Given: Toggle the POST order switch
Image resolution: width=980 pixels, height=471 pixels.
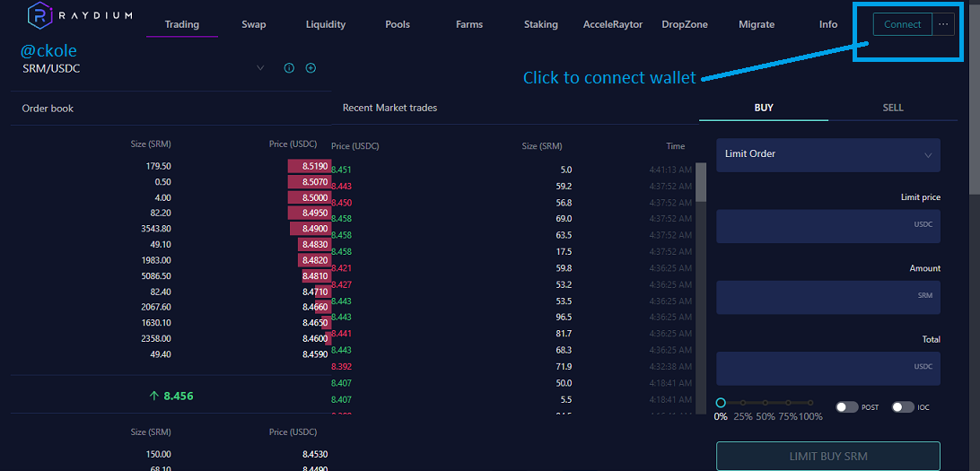Looking at the screenshot, I should (847, 407).
